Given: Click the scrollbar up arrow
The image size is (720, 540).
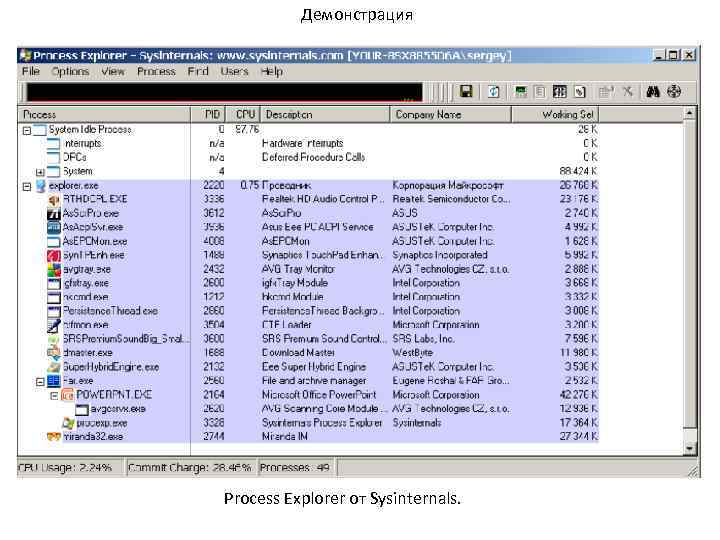Looking at the screenshot, I should click(689, 113).
